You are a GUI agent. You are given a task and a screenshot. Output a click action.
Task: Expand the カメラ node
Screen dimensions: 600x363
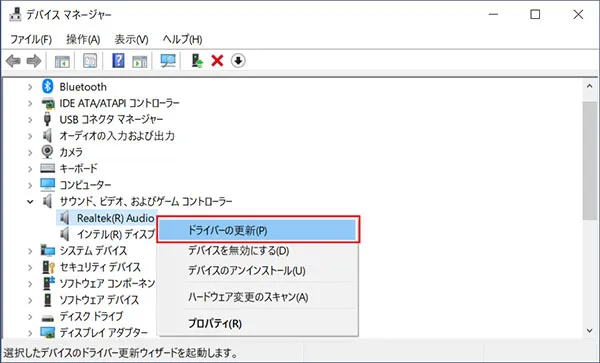point(30,153)
